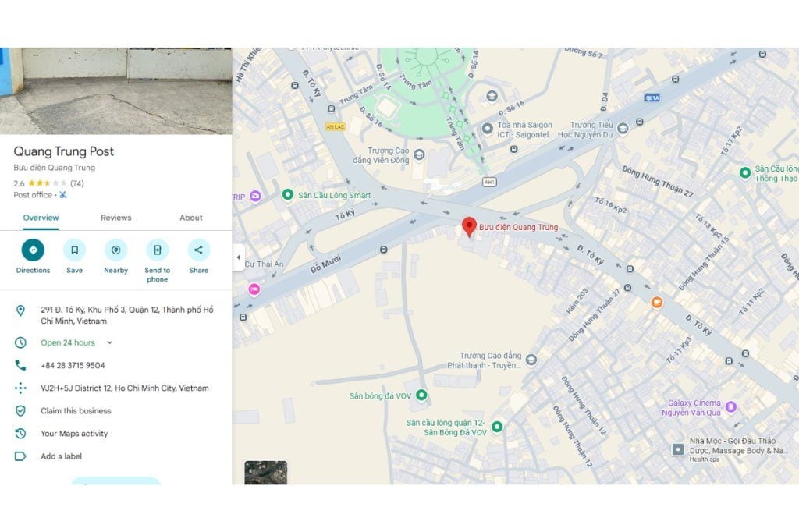Save Quang Trung Post to list
The width and height of the screenshot is (799, 532).
pyautogui.click(x=74, y=250)
